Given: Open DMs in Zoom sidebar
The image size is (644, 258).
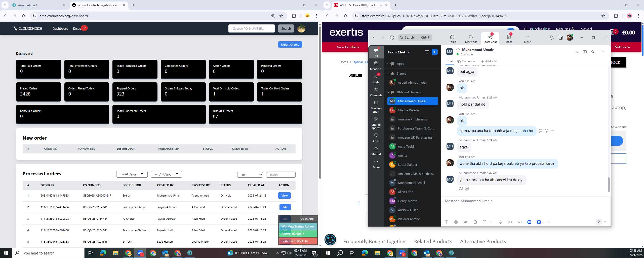Looking at the screenshot, I should click(x=376, y=79).
